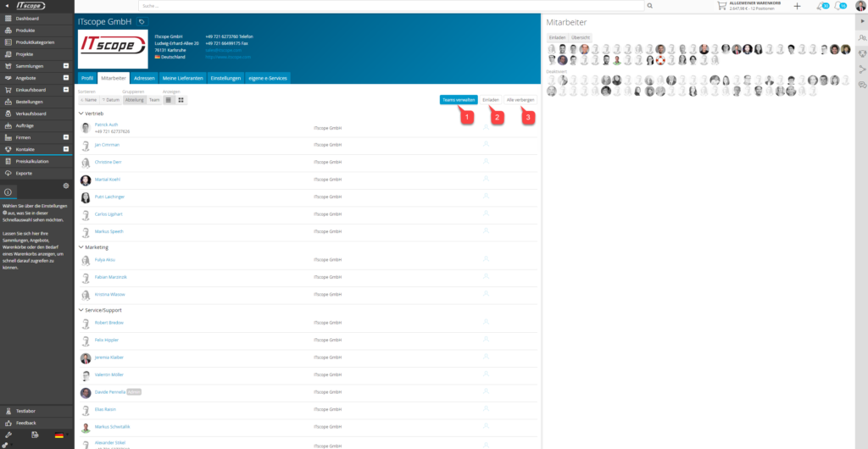Collapse the Service/Support group
This screenshot has width=868, height=449.
pos(81,310)
